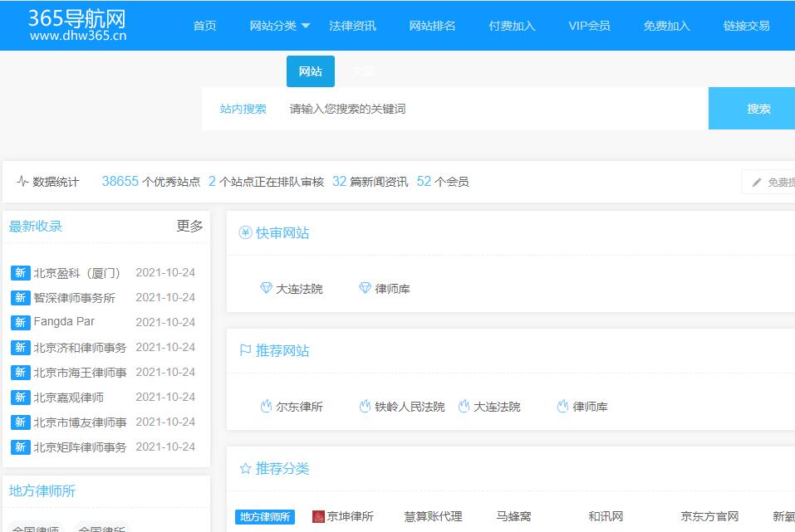Click the 数据统计 pulse icon

coord(22,182)
